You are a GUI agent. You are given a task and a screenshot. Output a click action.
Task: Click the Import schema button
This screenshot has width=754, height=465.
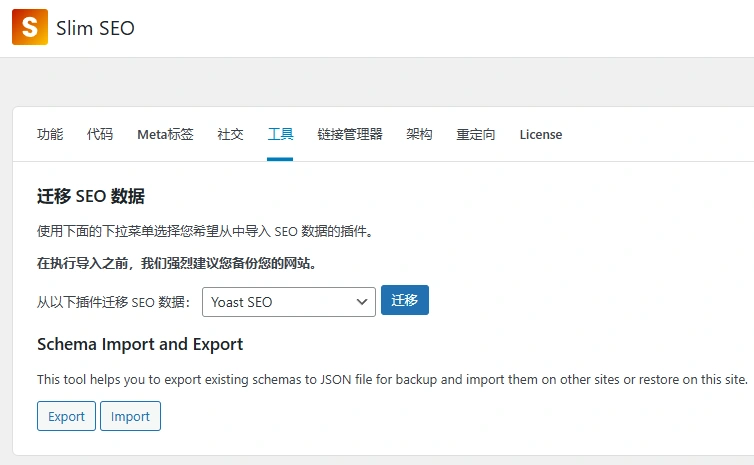tap(130, 416)
